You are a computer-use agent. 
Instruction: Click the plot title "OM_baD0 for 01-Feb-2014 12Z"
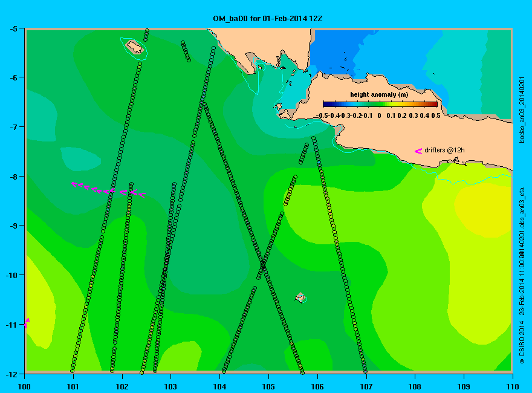(x=267, y=19)
